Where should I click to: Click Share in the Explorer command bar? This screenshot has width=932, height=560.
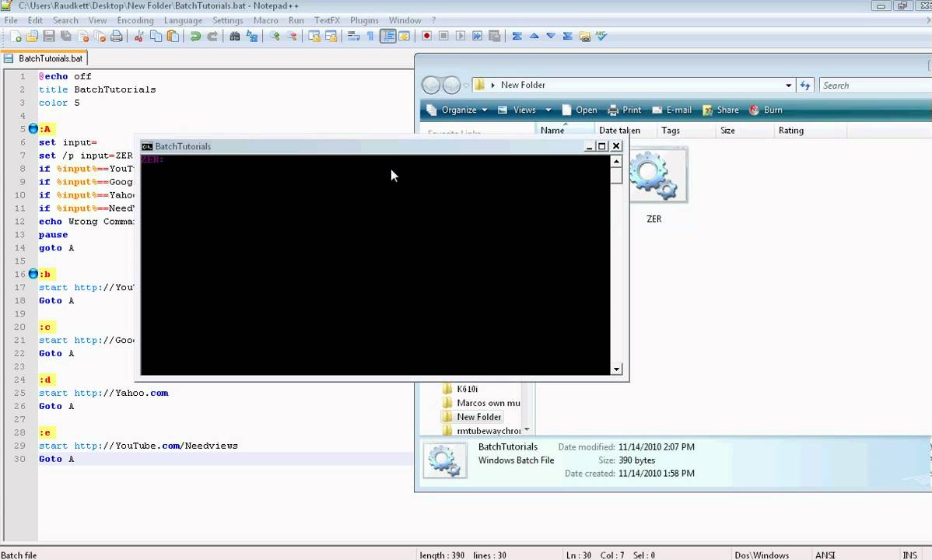pyautogui.click(x=720, y=110)
